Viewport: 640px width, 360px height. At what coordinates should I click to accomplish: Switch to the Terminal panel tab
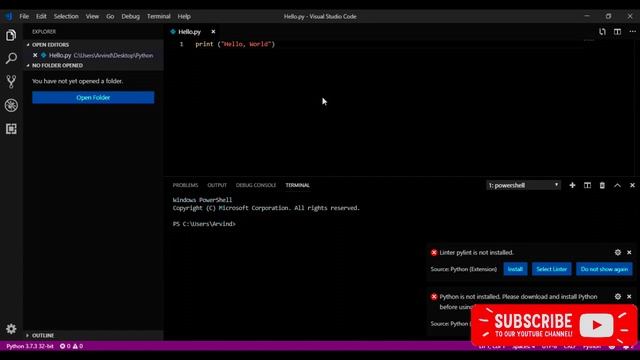(298, 185)
